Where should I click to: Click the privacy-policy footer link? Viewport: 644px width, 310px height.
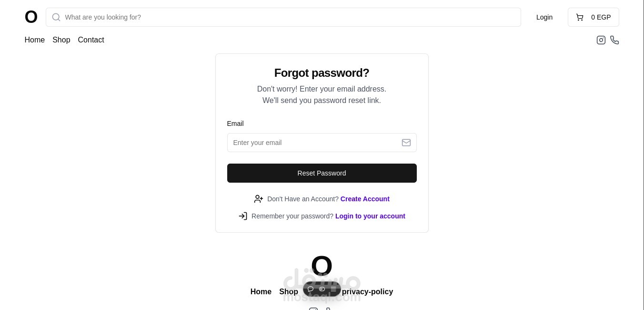367,292
